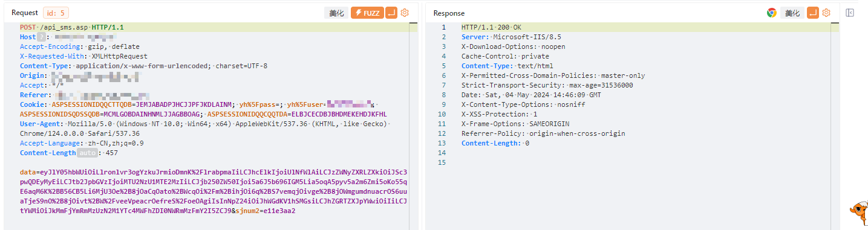The height and width of the screenshot is (230, 868).
Task: Click the FUZZ lightning button
Action: (x=367, y=13)
